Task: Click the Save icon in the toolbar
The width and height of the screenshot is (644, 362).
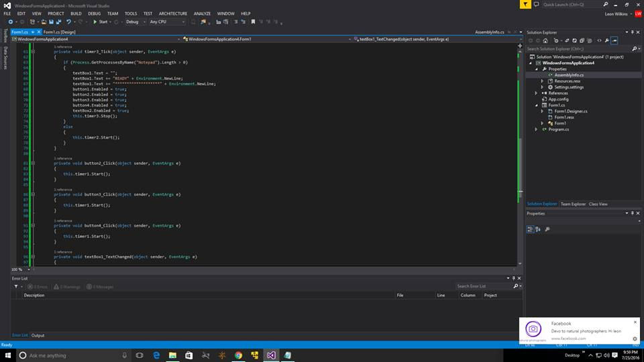Action: tap(51, 21)
